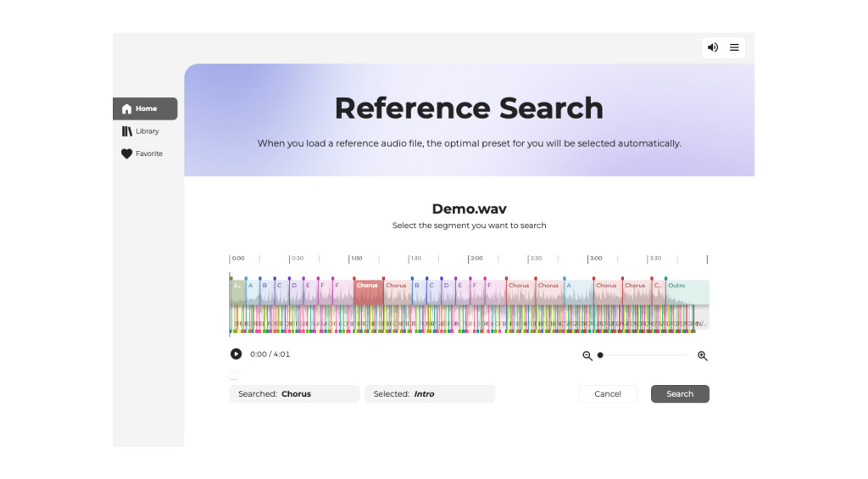Image resolution: width=868 pixels, height=479 pixels.
Task: Click the Favorite heart icon
Action: tap(127, 154)
